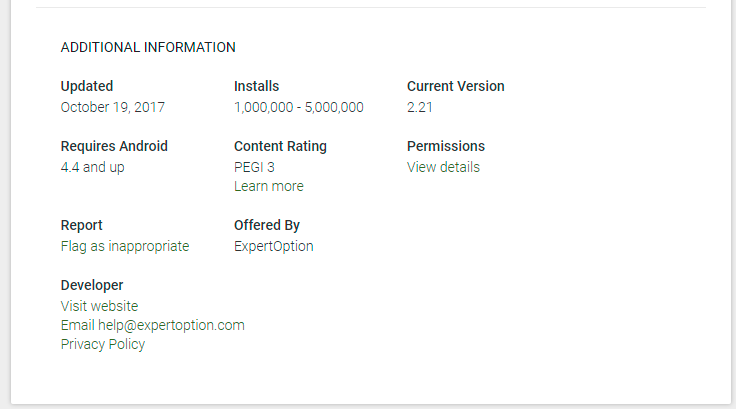
Task: Open the Learn more content rating link
Action: [268, 186]
